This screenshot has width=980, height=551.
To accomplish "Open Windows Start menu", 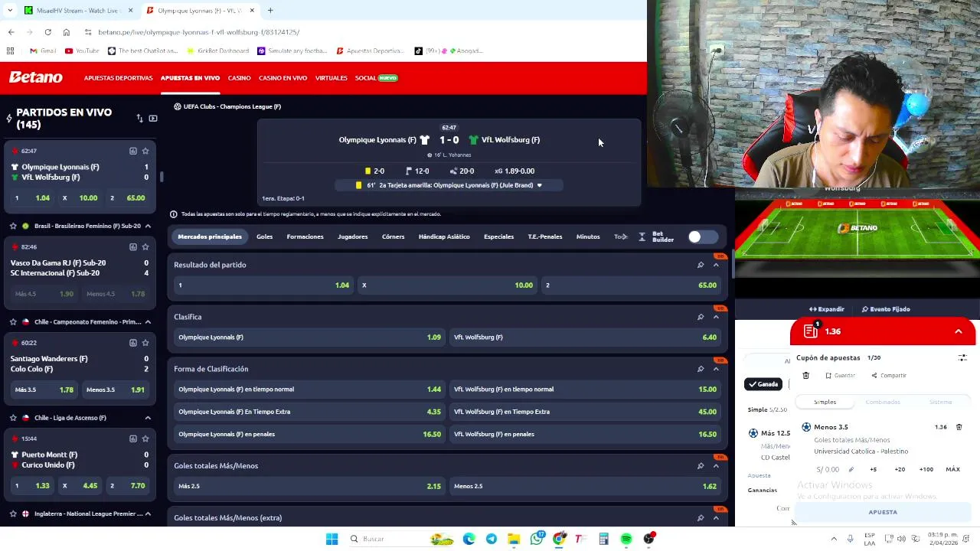I will point(332,539).
